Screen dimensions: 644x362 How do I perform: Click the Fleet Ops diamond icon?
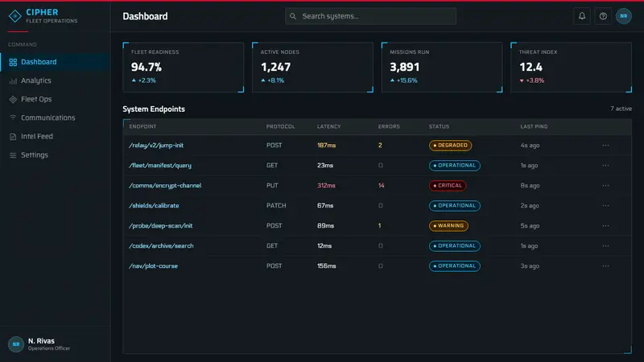pyautogui.click(x=13, y=99)
